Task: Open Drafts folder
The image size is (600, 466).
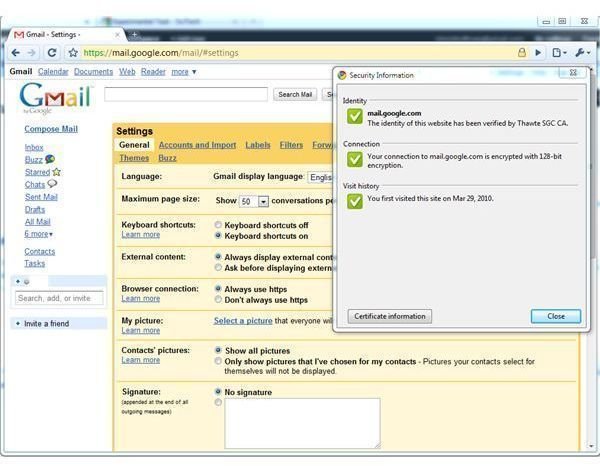Action: click(x=35, y=210)
